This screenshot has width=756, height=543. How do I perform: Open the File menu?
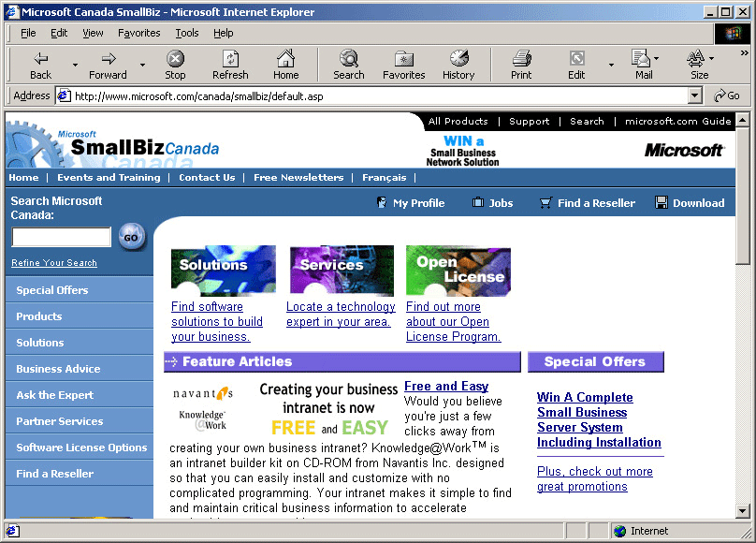28,33
